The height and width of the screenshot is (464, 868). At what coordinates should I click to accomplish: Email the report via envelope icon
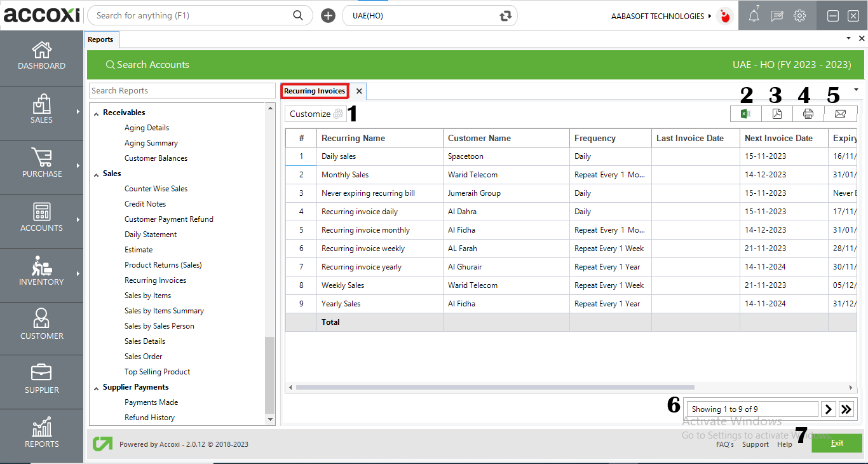(x=839, y=113)
